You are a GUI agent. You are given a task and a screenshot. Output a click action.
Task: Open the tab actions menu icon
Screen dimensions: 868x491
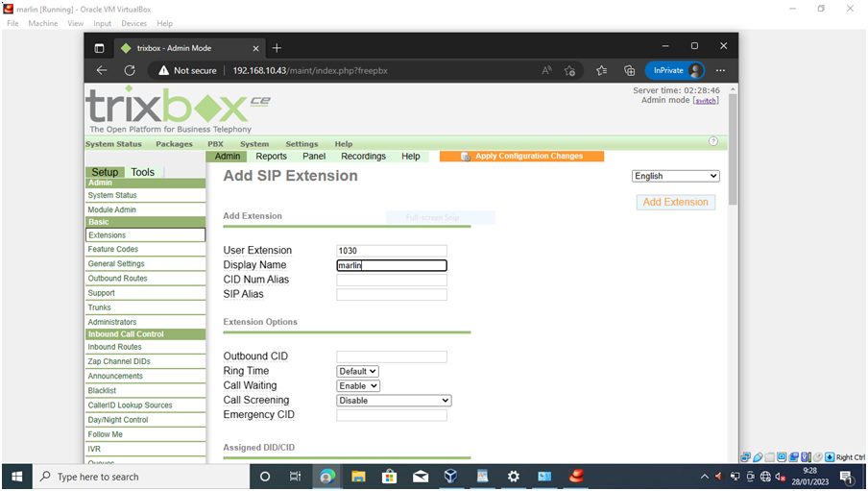99,48
